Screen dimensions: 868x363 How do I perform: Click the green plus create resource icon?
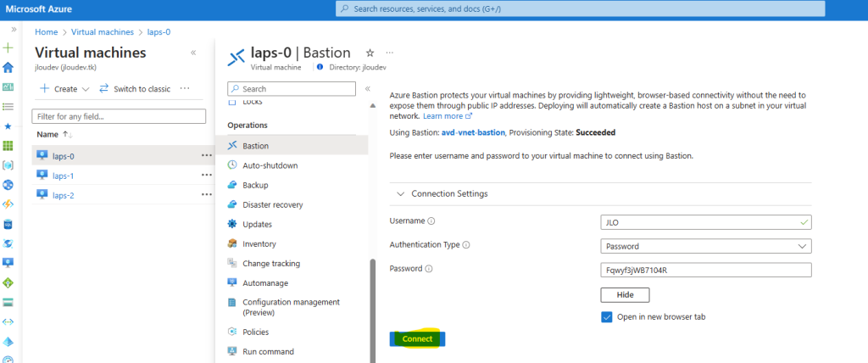pyautogui.click(x=8, y=48)
